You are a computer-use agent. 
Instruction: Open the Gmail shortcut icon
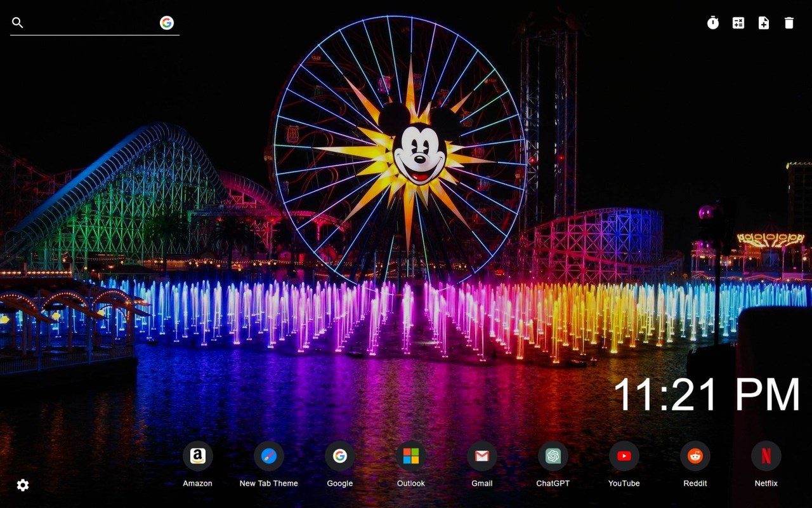482,456
